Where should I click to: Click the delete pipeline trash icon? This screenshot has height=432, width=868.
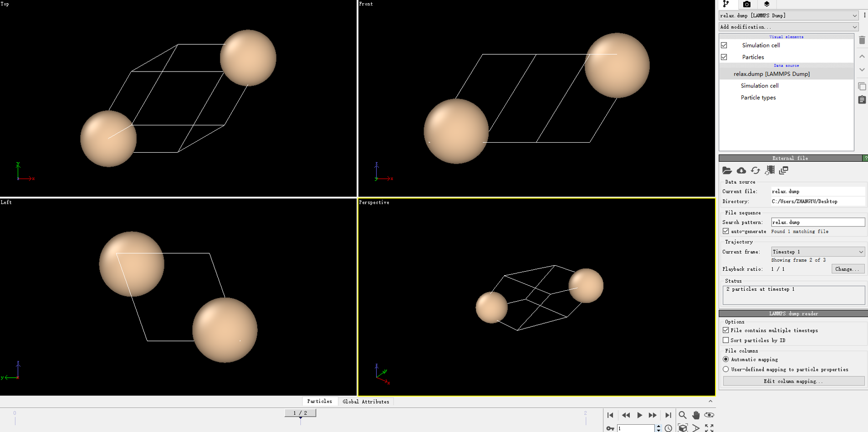[862, 40]
